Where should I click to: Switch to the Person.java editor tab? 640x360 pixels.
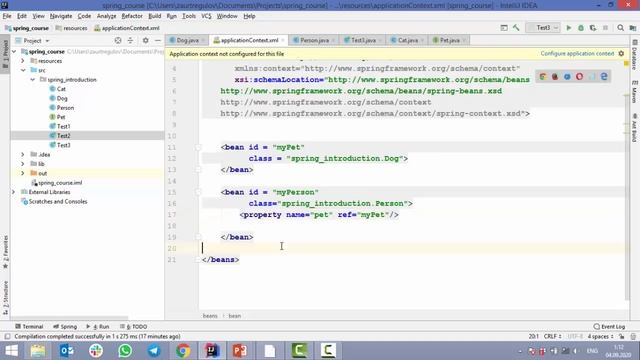coord(314,40)
